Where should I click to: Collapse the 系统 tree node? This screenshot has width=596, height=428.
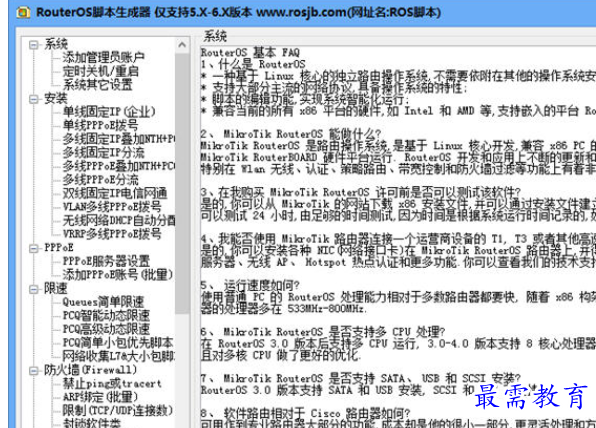[x=33, y=45]
